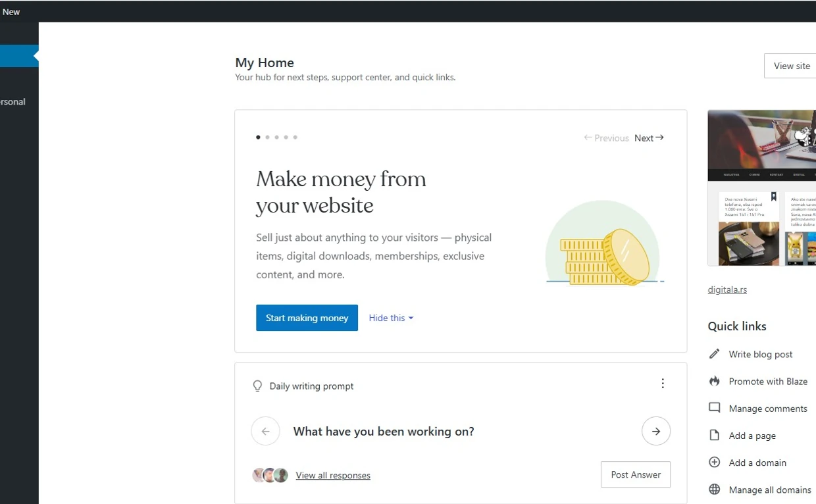Expand the Hide this dropdown

click(391, 318)
